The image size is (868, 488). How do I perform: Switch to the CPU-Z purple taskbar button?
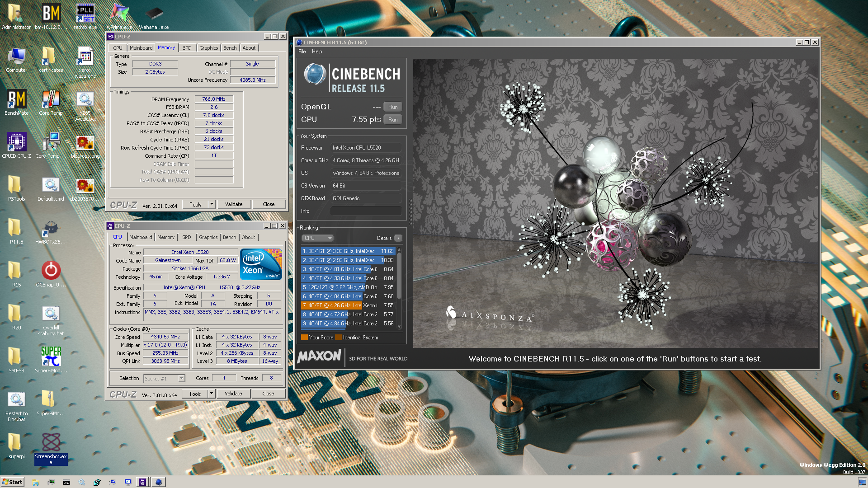(x=142, y=482)
